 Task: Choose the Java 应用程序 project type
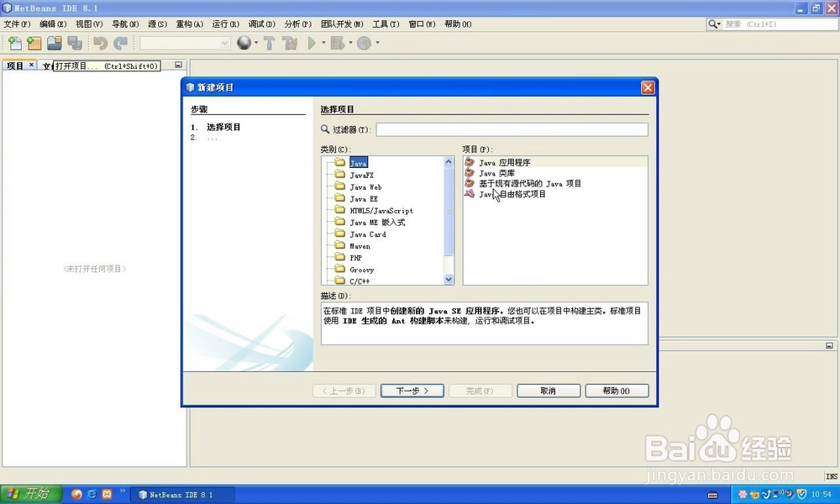pyautogui.click(x=504, y=162)
